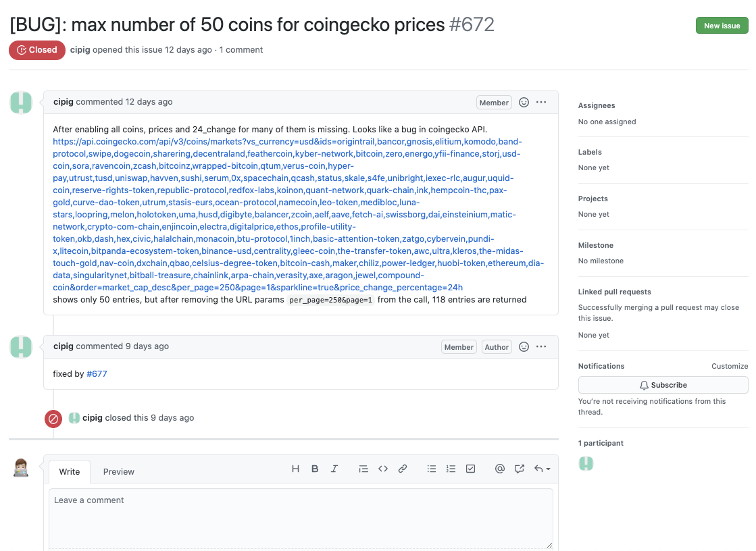This screenshot has width=756, height=551.
Task: Switch to the Preview tab
Action: coord(119,471)
